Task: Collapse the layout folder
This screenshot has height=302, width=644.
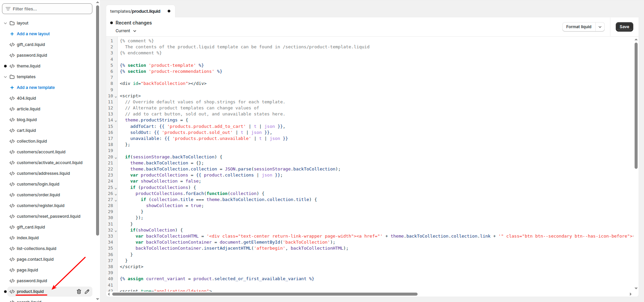Action: coord(5,23)
